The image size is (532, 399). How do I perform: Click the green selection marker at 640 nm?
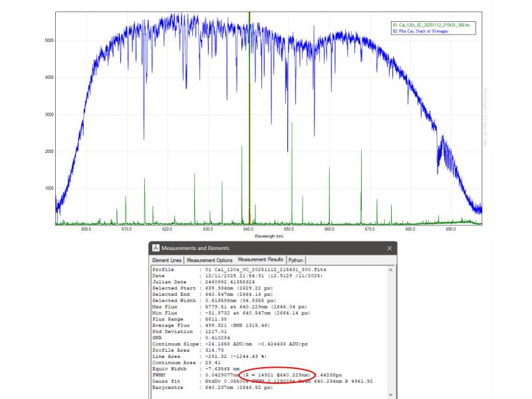(249, 120)
